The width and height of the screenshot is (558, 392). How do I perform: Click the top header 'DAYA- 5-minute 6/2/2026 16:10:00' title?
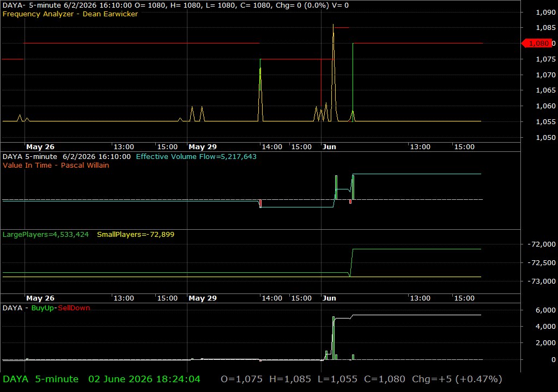coord(67,5)
